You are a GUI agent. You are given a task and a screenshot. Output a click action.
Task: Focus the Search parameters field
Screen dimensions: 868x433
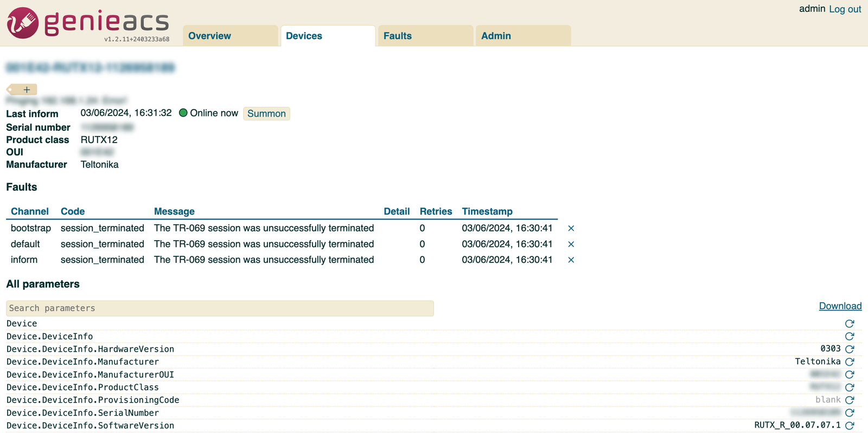tap(220, 308)
